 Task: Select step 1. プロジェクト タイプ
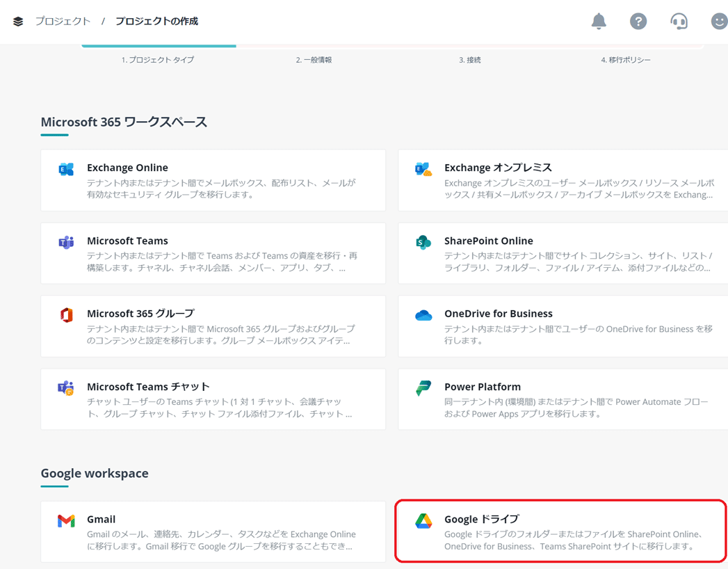coord(158,59)
